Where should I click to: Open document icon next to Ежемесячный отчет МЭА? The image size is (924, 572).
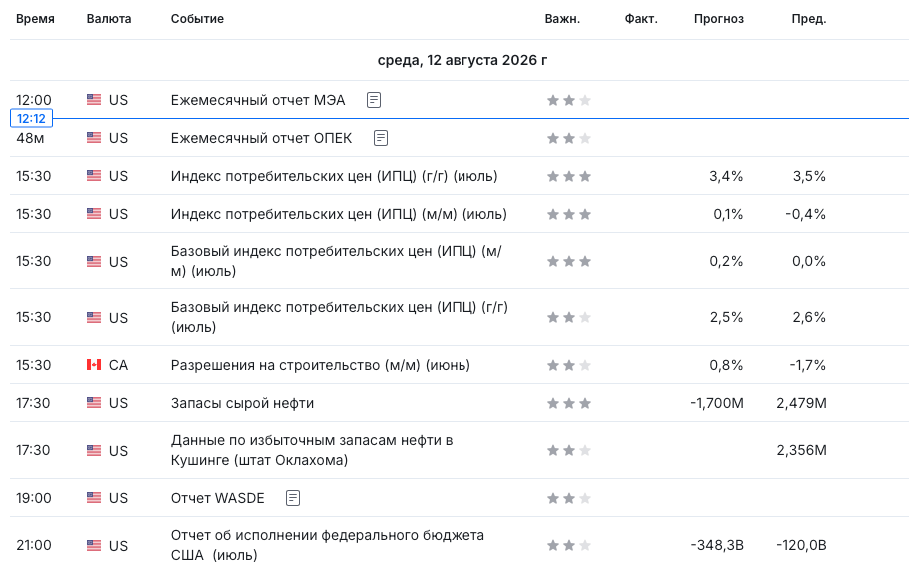[x=373, y=100]
